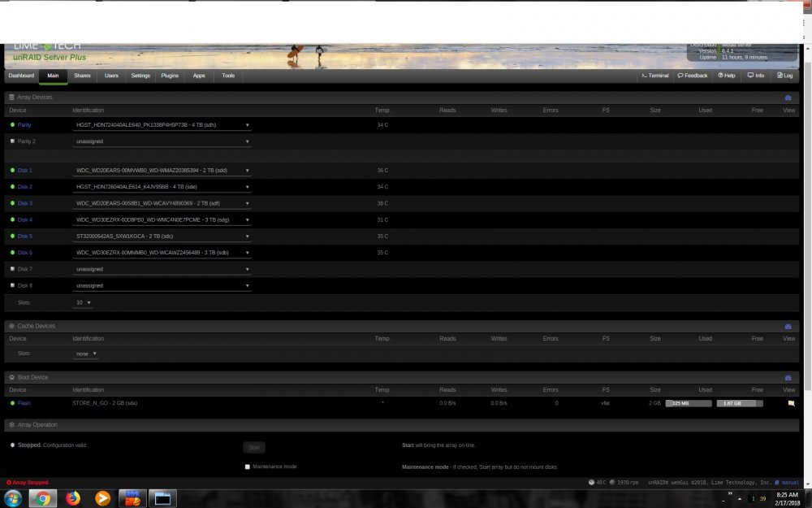The width and height of the screenshot is (812, 508).
Task: Click the gray status square beside Parity 2
Action: click(x=12, y=141)
